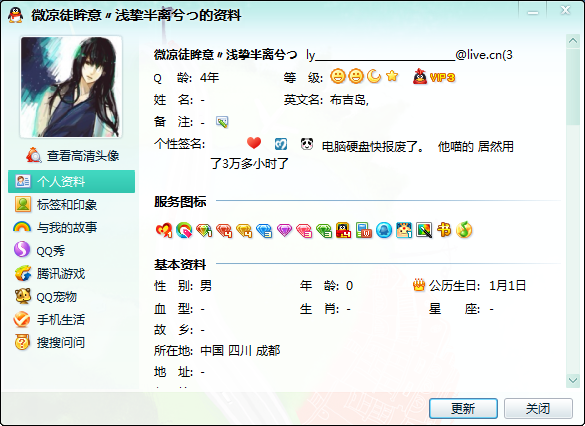
Task: Minimize the profile window
Action: tap(533, 13)
